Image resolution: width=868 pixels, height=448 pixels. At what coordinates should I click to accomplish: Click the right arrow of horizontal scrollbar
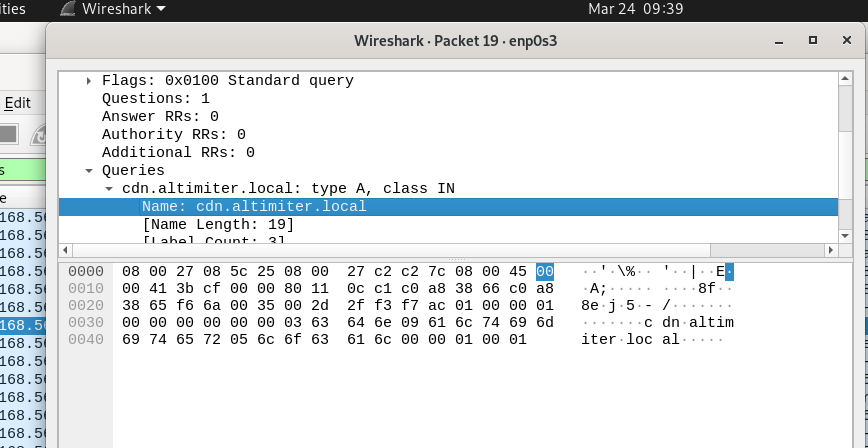point(830,250)
